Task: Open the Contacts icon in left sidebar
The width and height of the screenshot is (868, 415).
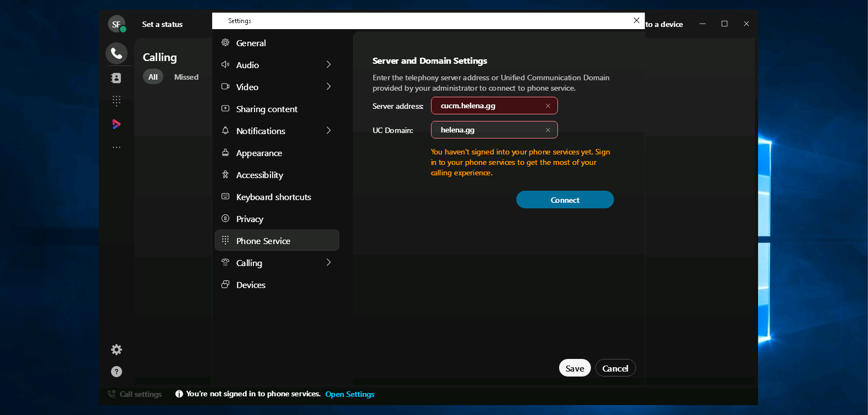Action: coord(117,78)
